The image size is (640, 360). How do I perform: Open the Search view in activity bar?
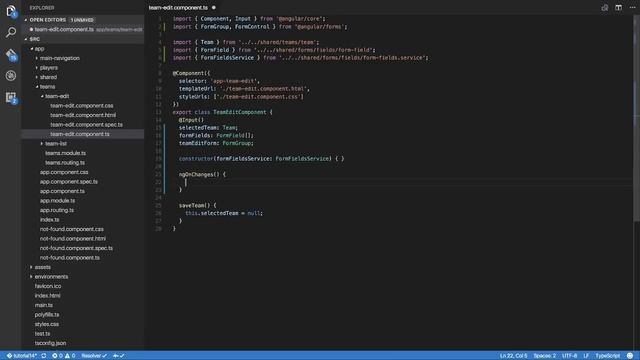(x=11, y=32)
